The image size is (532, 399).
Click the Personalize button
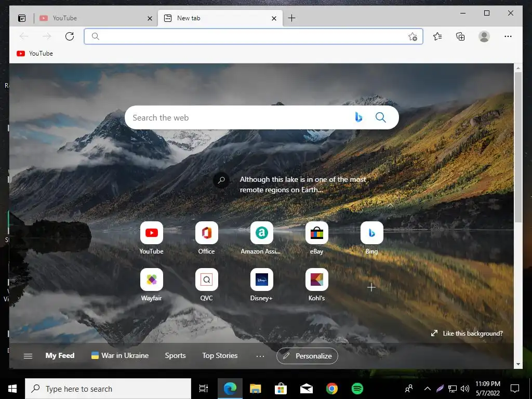point(307,356)
